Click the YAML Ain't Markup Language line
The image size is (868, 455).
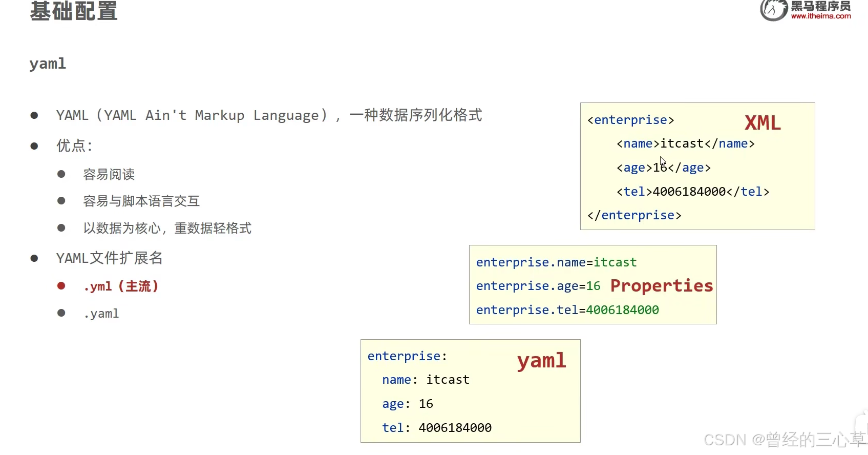click(x=269, y=115)
